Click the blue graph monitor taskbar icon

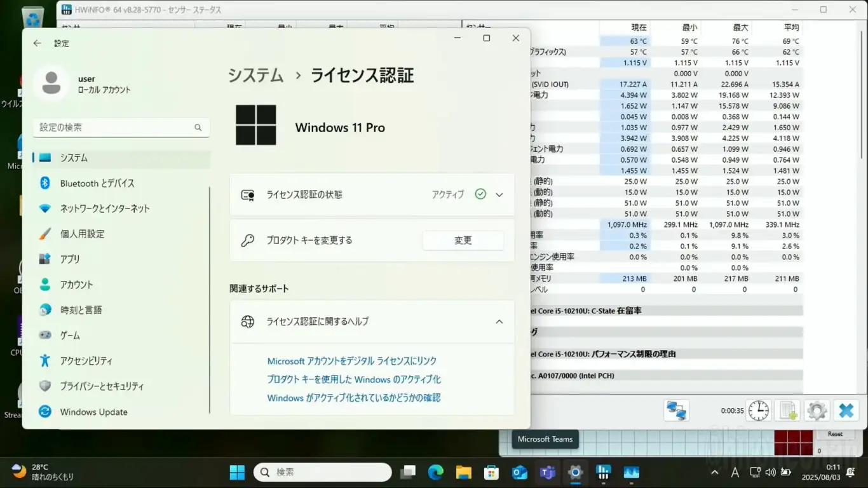pos(631,472)
